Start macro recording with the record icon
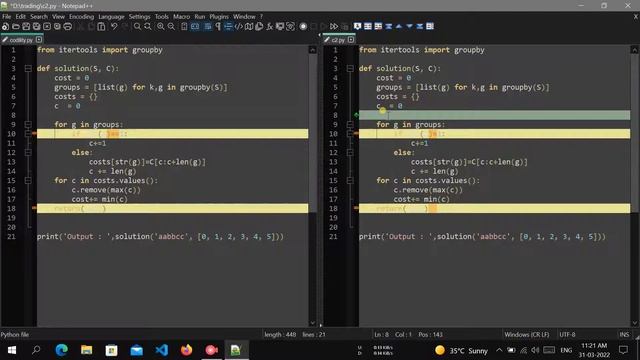 [x=303, y=27]
